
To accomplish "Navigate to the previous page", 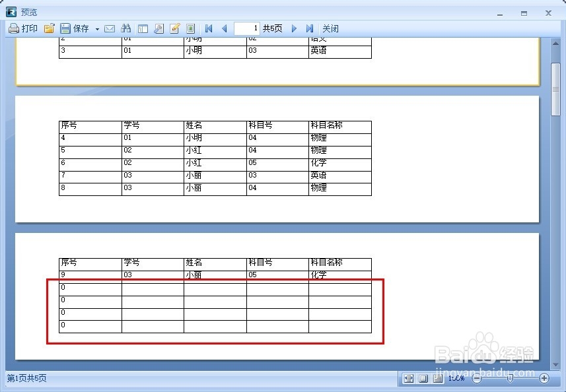I will pyautogui.click(x=224, y=28).
